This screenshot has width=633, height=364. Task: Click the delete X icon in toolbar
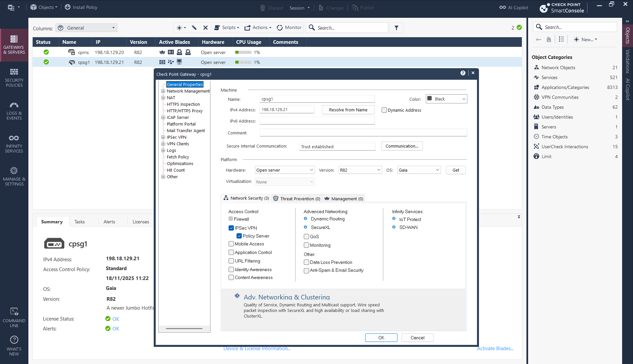pos(205,28)
